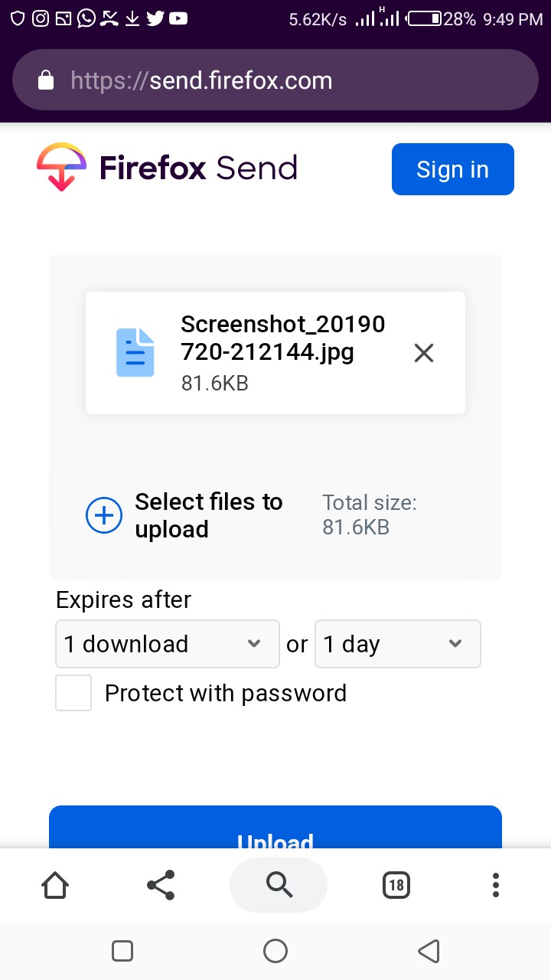Expand the 1 day expiry dropdown
This screenshot has height=980, width=551.
click(x=398, y=644)
